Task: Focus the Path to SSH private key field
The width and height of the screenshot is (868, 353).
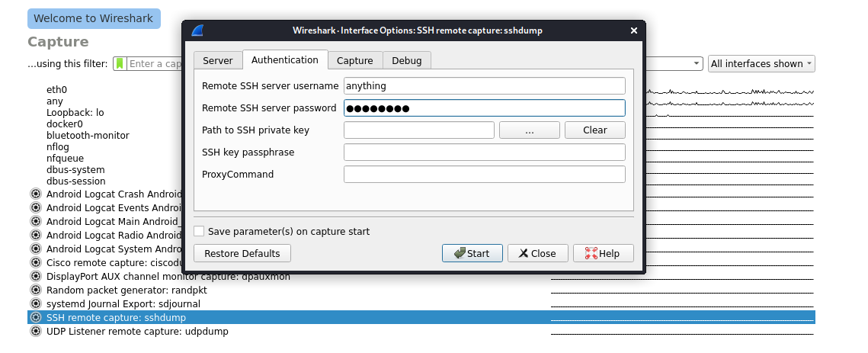Action: [419, 130]
